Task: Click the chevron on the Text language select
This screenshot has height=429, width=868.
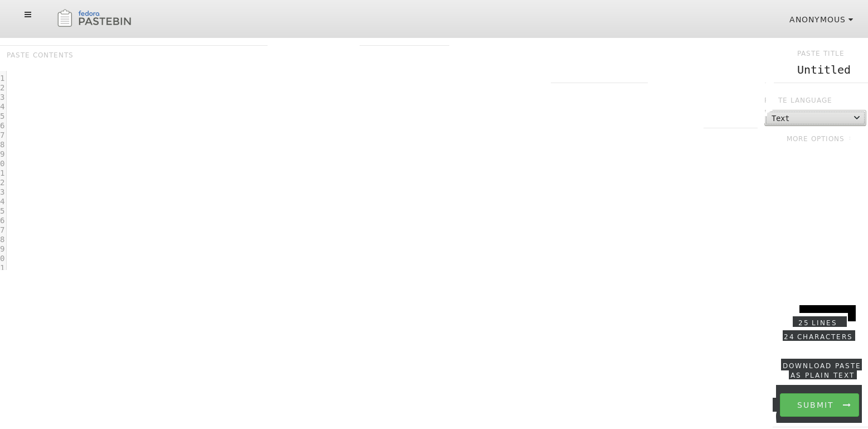Action: point(857,118)
